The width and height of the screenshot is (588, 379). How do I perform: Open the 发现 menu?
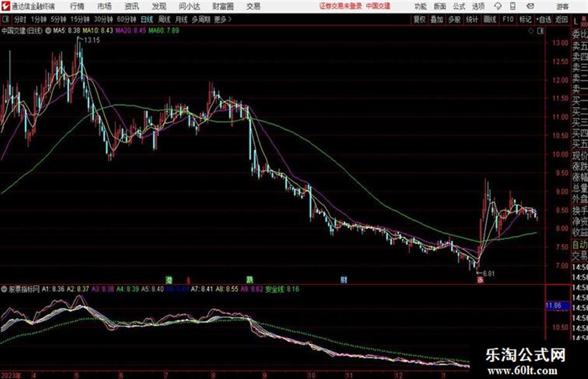point(159,6)
